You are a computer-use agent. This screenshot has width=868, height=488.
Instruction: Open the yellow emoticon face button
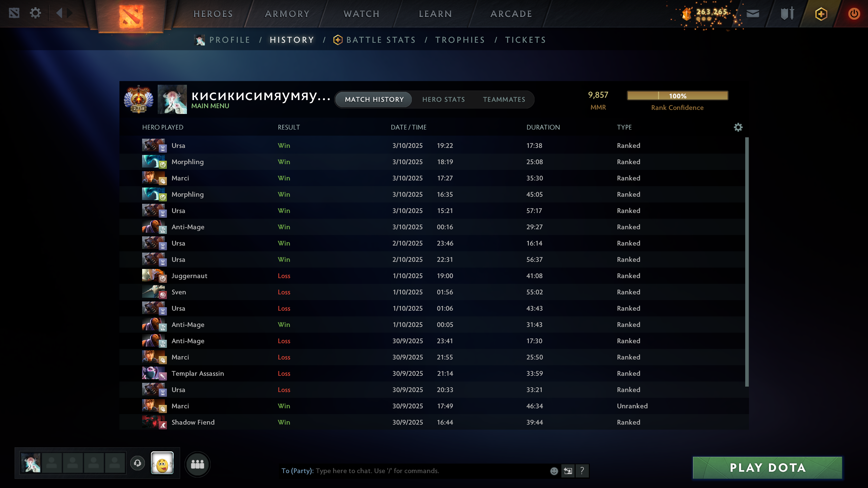tap(162, 463)
